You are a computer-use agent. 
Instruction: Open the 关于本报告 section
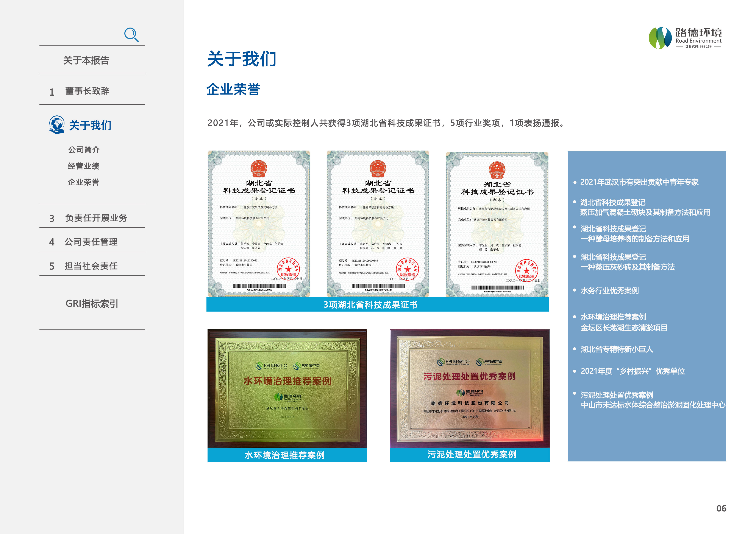(86, 60)
